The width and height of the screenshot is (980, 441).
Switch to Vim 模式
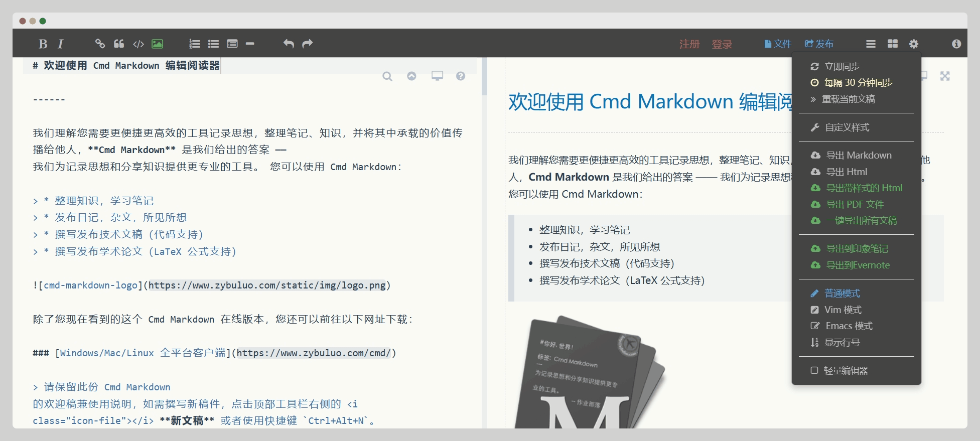843,310
